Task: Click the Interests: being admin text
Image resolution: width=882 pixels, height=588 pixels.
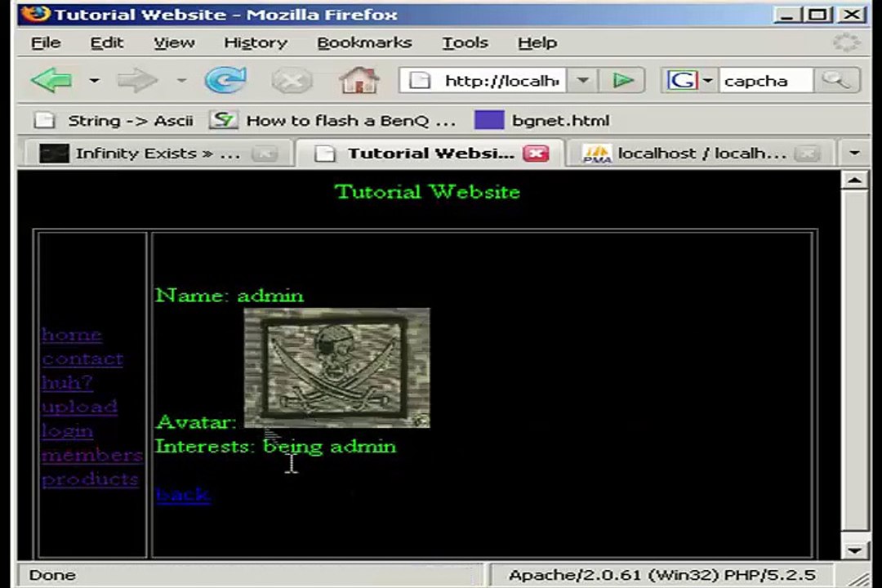Action: click(276, 447)
